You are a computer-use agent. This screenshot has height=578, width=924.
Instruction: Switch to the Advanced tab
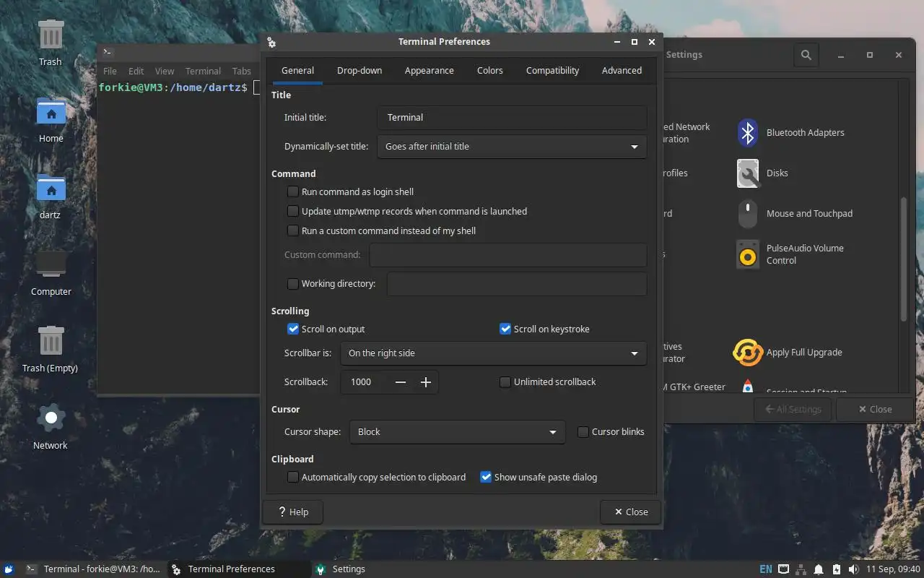coord(622,71)
